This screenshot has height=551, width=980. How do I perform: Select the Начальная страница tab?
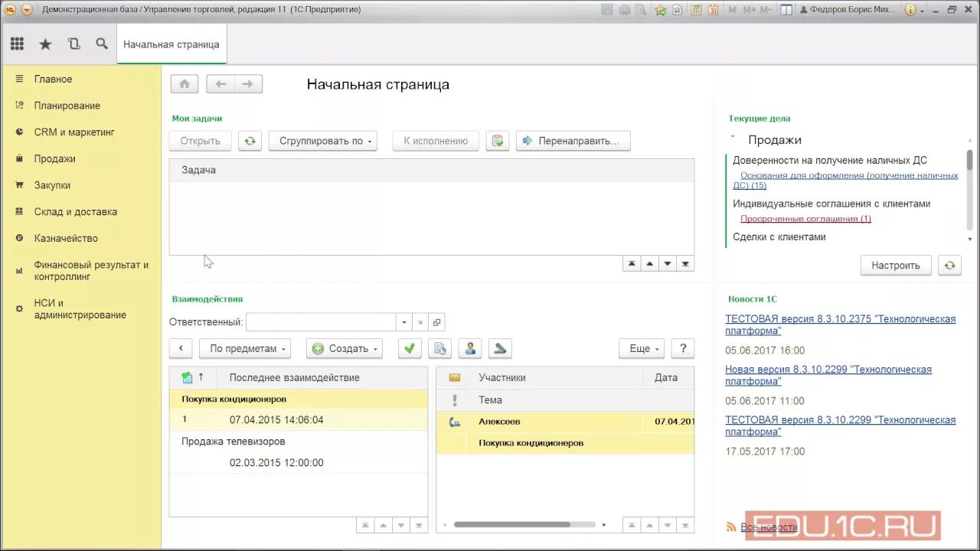(171, 44)
